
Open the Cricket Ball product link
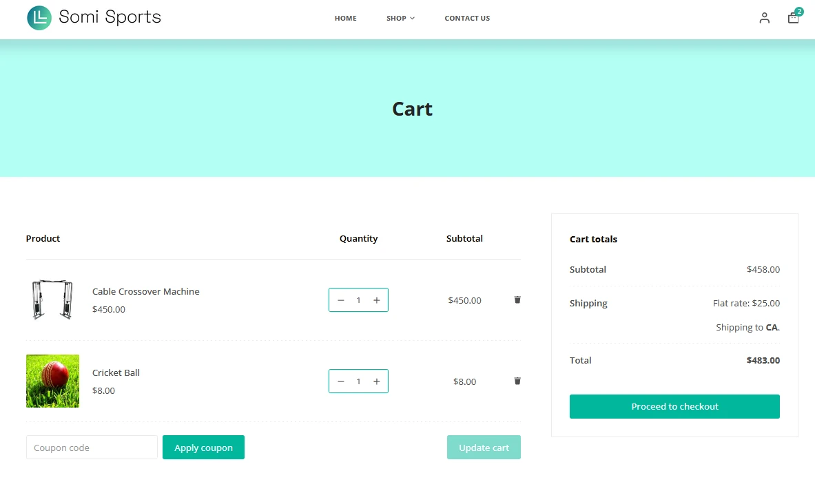click(116, 372)
